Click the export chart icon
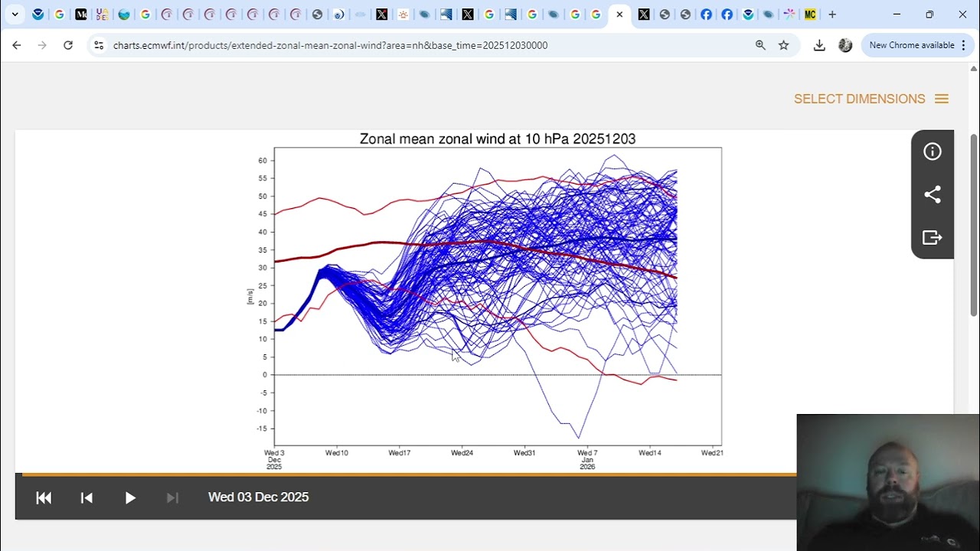The image size is (980, 551). pos(933,237)
